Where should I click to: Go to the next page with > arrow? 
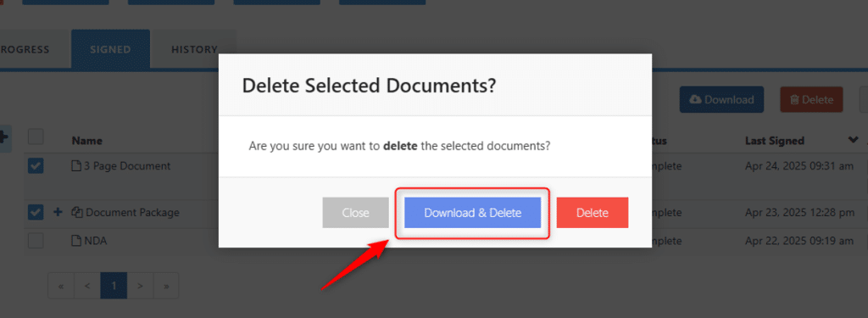[x=140, y=286]
